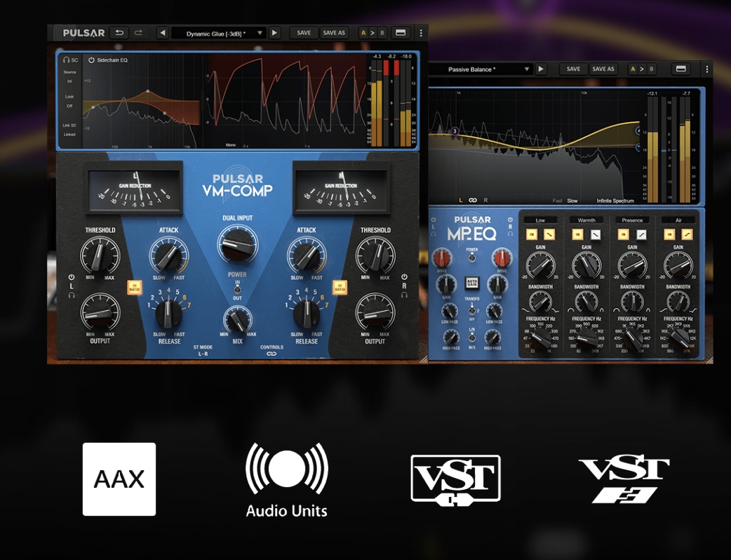731x560 pixels.
Task: Click the Warmth band shape icon
Action: click(596, 234)
